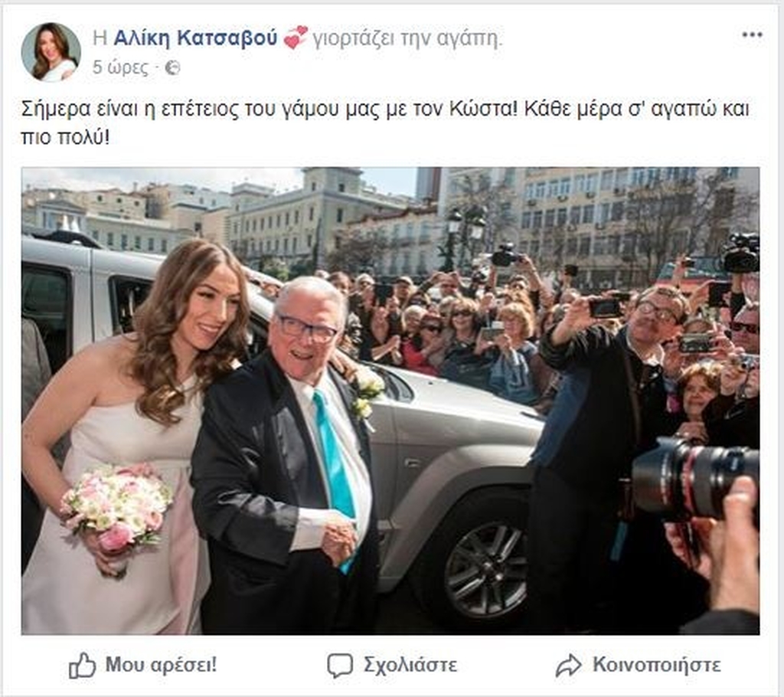The height and width of the screenshot is (697, 784).
Task: Click the "Σχολιάστε" comment button
Action: tap(410, 665)
